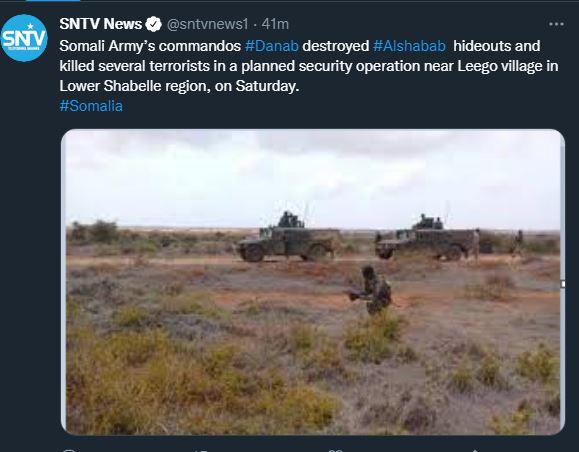Like the tweet with the heart icon
The width and height of the screenshot is (579, 452).
click(x=335, y=451)
